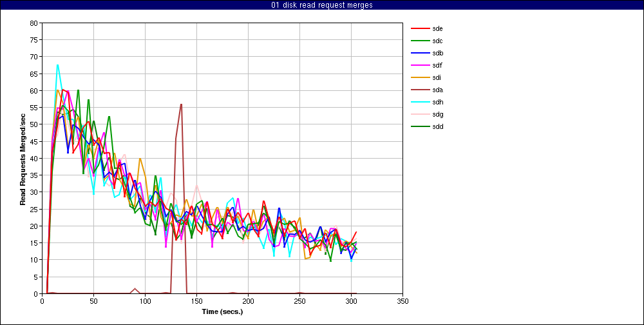Click the cyan line swatch beside sdh
The width and height of the screenshot is (644, 325).
[419, 102]
